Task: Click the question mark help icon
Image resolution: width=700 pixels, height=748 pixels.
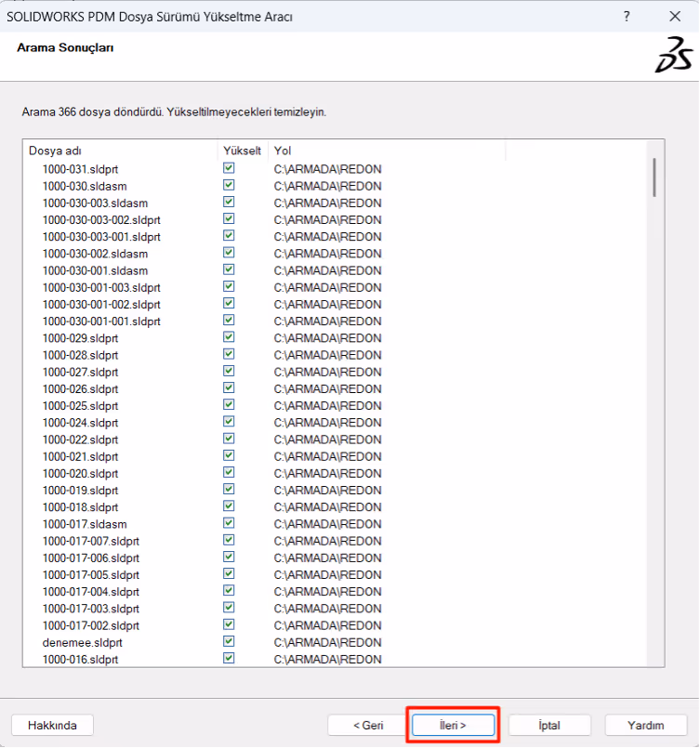Action: (627, 16)
